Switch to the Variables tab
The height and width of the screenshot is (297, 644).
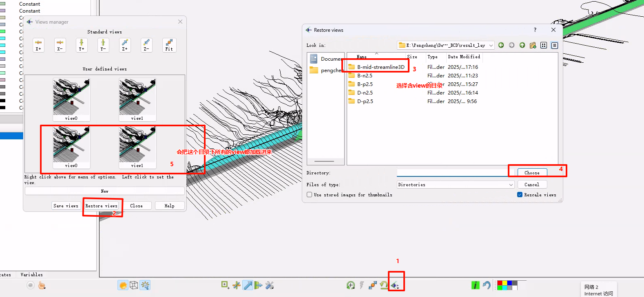(31, 275)
